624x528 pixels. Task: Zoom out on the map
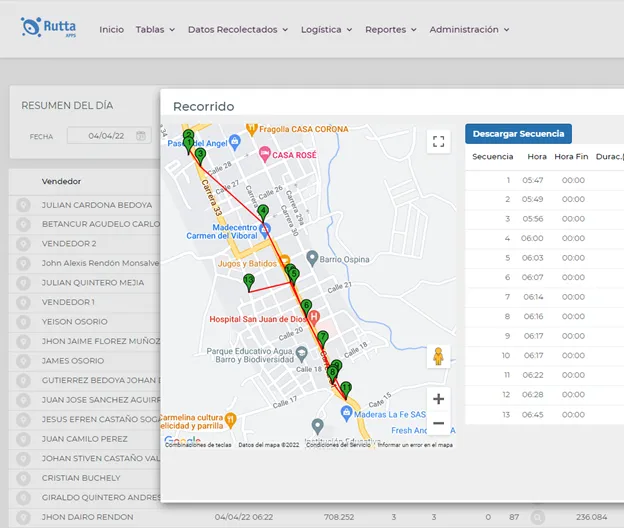(x=439, y=423)
